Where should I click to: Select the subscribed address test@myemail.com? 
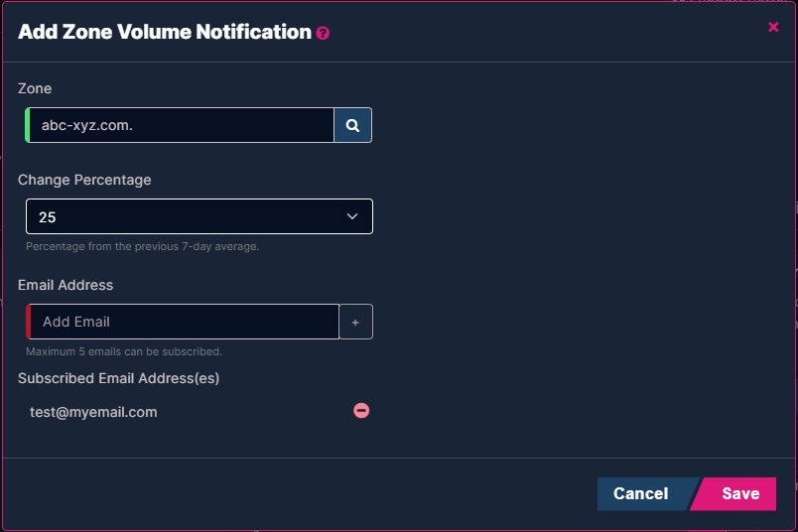[93, 412]
